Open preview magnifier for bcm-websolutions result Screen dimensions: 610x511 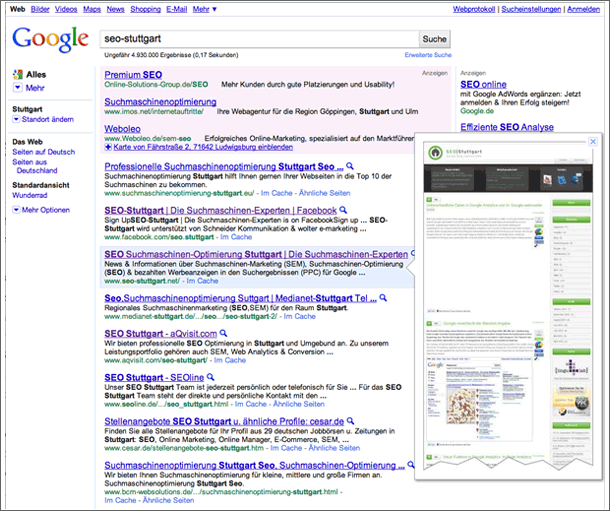coord(411,465)
